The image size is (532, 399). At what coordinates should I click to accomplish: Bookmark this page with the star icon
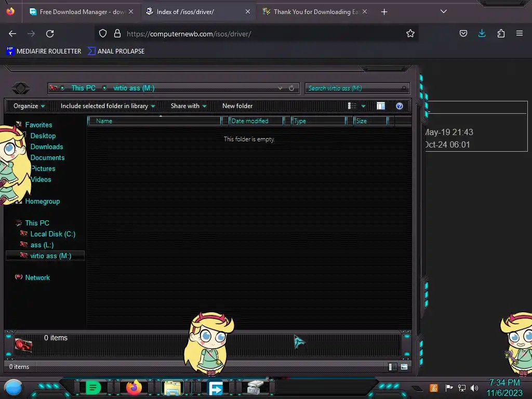(x=410, y=33)
